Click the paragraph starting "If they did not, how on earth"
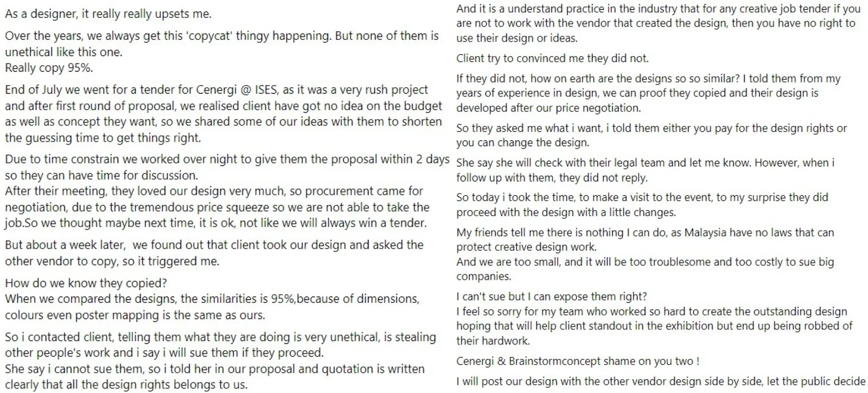Viewport: 868px width, 393px height. point(648,93)
